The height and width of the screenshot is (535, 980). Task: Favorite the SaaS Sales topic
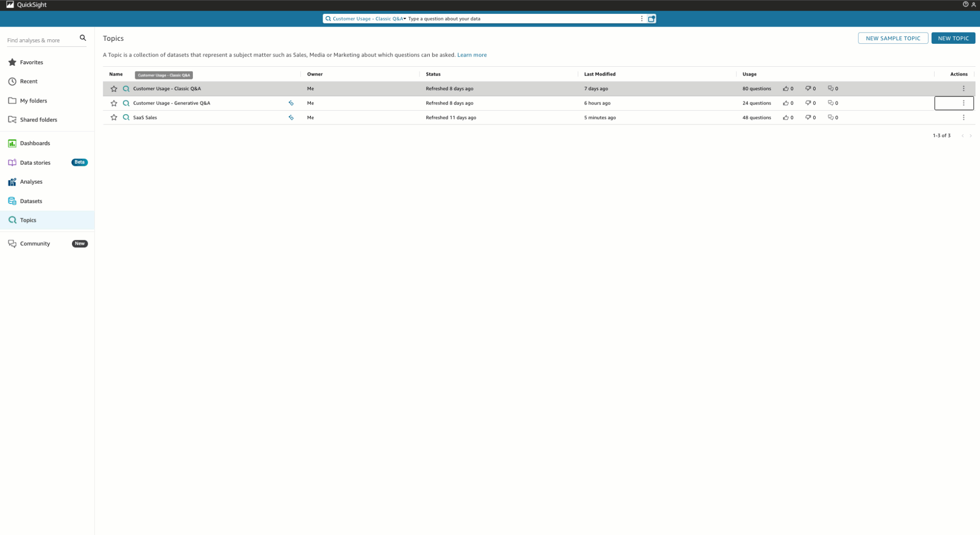[x=113, y=117]
